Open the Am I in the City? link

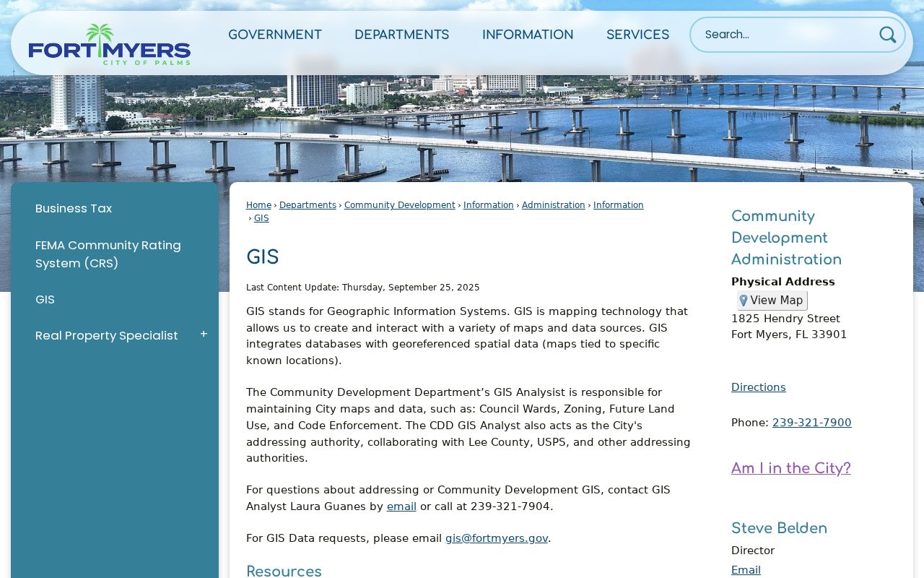tap(791, 468)
